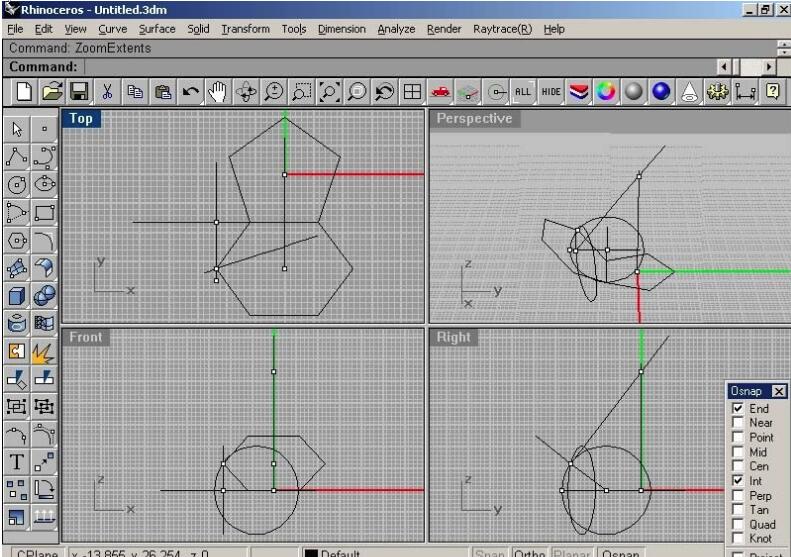Toggle Ortho mode in status bar
The image size is (791, 557).
(528, 551)
